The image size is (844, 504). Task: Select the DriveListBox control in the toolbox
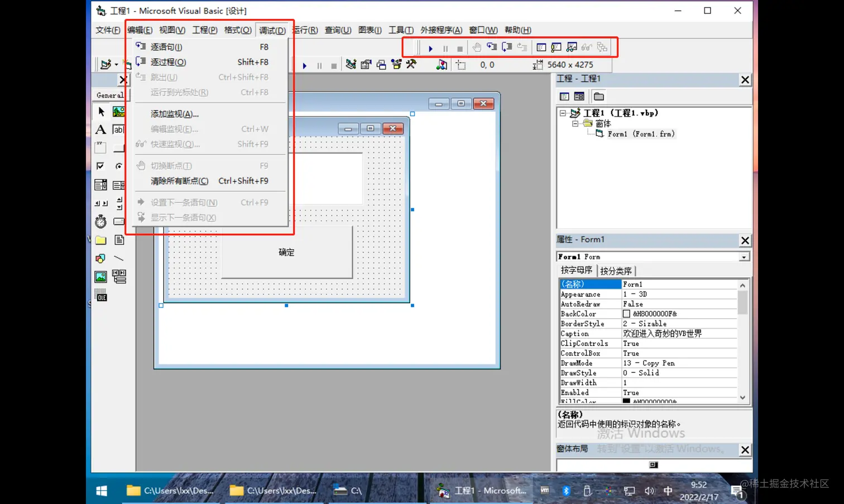(118, 222)
